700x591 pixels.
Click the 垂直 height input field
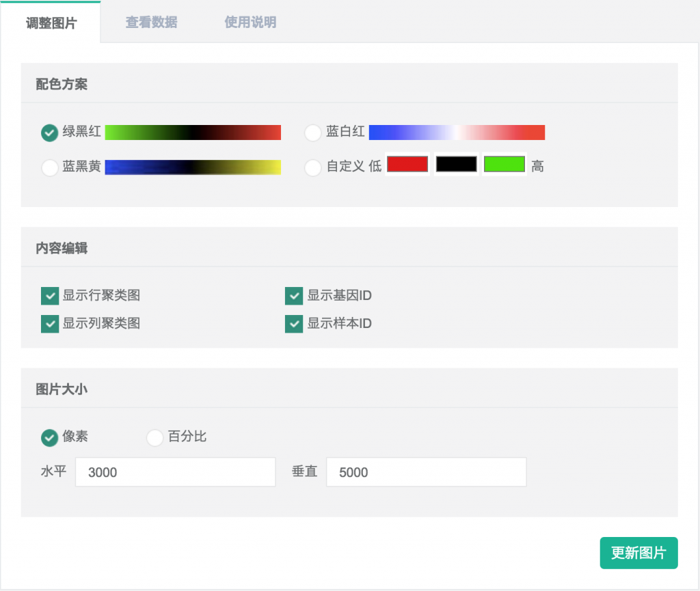426,472
